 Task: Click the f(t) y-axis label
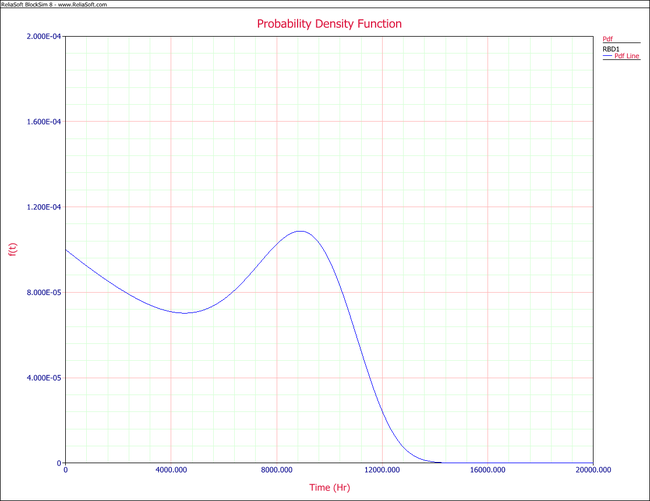pos(12,250)
